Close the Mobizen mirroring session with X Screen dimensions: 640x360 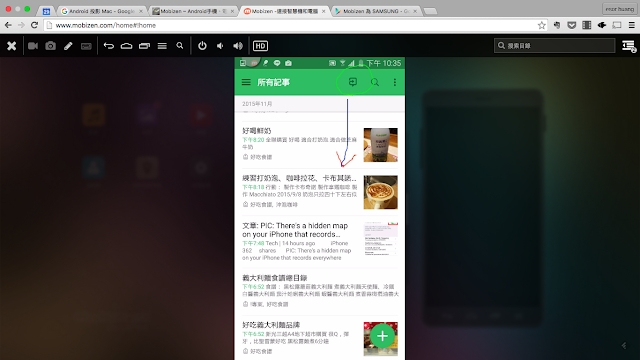(11, 46)
